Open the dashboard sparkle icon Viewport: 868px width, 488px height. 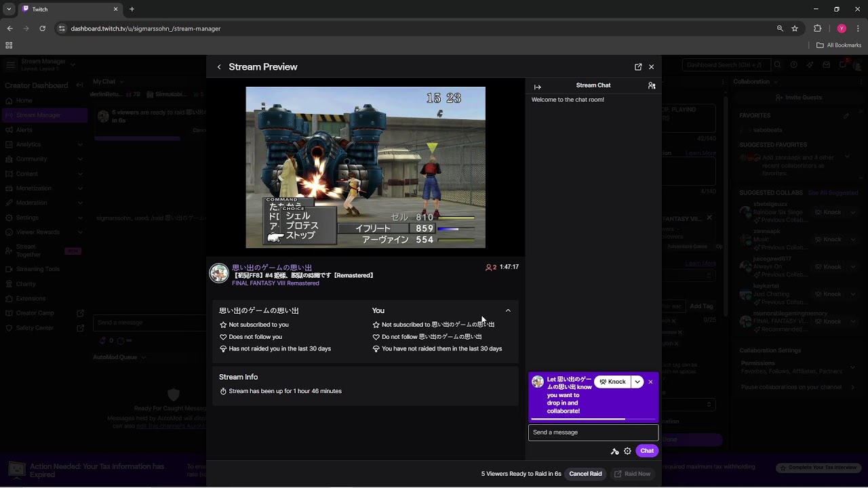pyautogui.click(x=810, y=65)
